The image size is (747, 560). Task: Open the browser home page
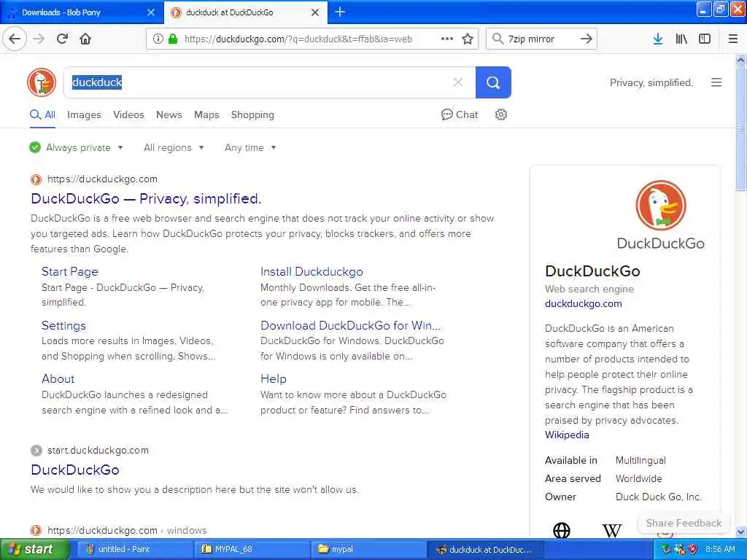point(85,39)
